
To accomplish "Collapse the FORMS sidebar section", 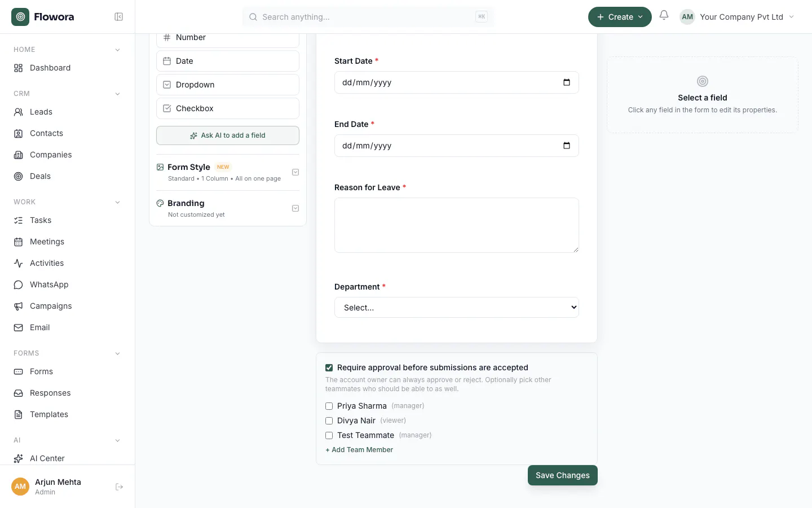I will point(117,353).
